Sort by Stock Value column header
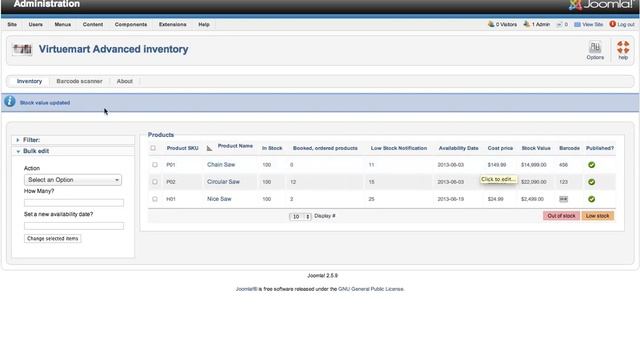The image size is (640, 360). [536, 148]
